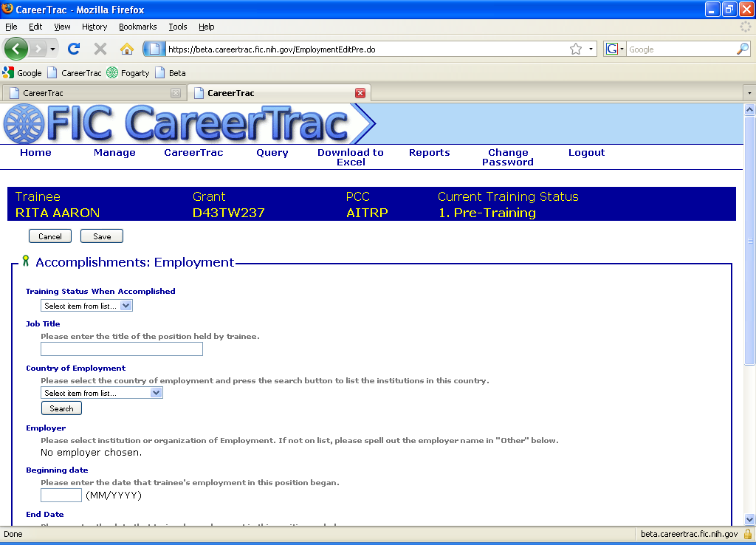The width and height of the screenshot is (756, 545).
Task: Open the back/forward history dropdown arrow
Action: (x=52, y=49)
